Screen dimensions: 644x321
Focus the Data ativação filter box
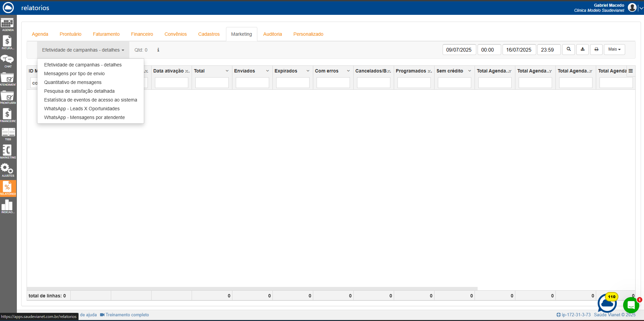(171, 83)
